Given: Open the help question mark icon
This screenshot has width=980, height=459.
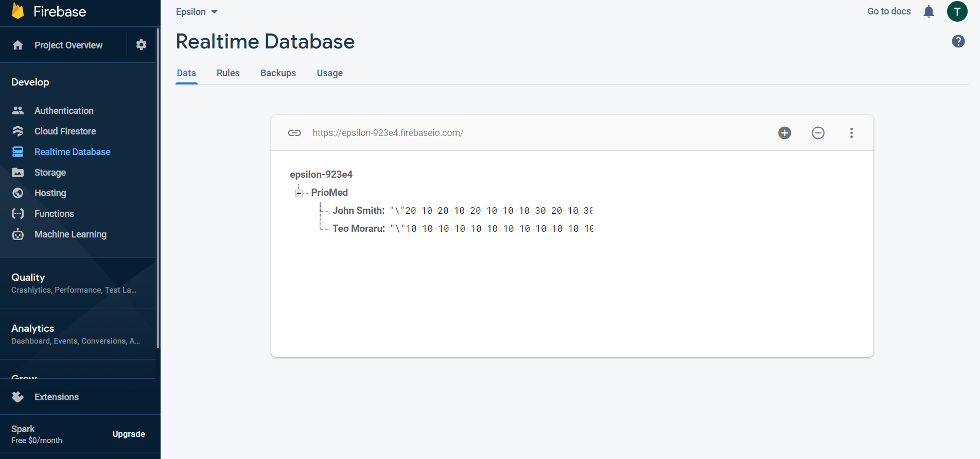Looking at the screenshot, I should click(958, 41).
